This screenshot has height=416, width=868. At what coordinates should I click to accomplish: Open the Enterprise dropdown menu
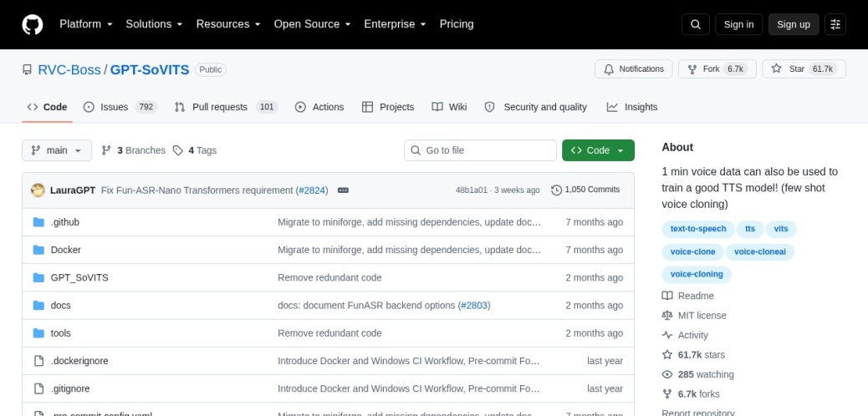[395, 24]
